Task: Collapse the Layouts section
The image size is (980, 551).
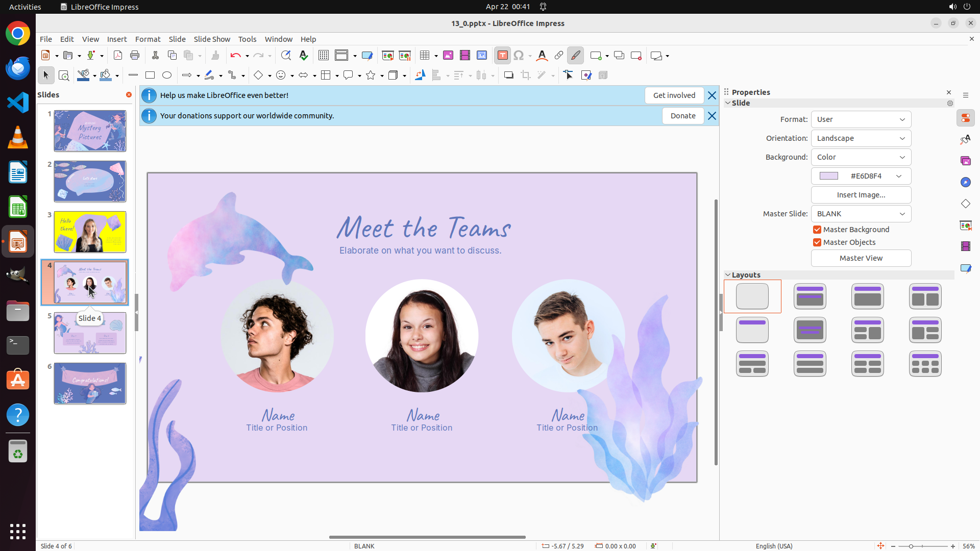Action: click(728, 275)
